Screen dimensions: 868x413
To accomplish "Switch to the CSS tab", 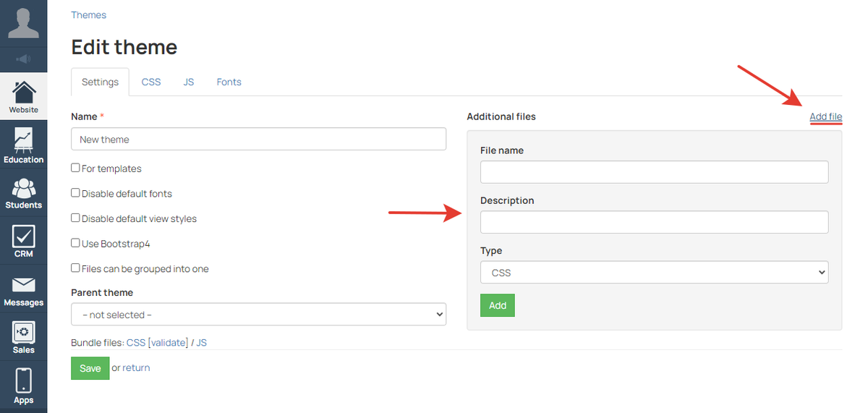I will click(151, 82).
